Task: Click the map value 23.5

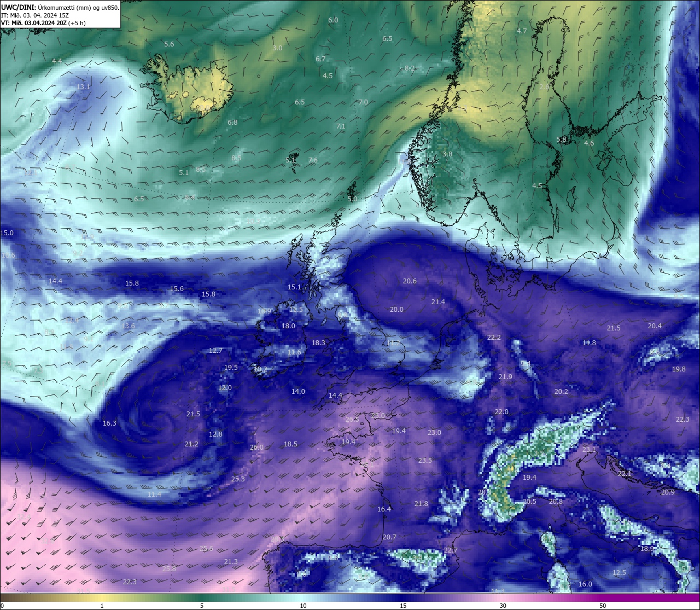Action: tap(425, 460)
